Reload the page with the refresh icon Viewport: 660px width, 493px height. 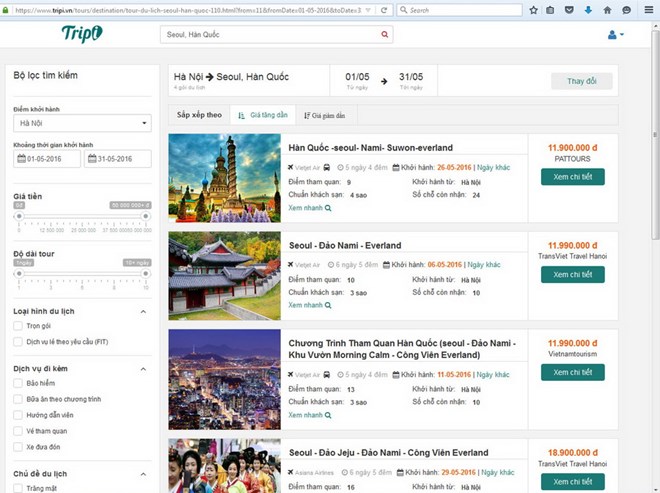coord(385,10)
